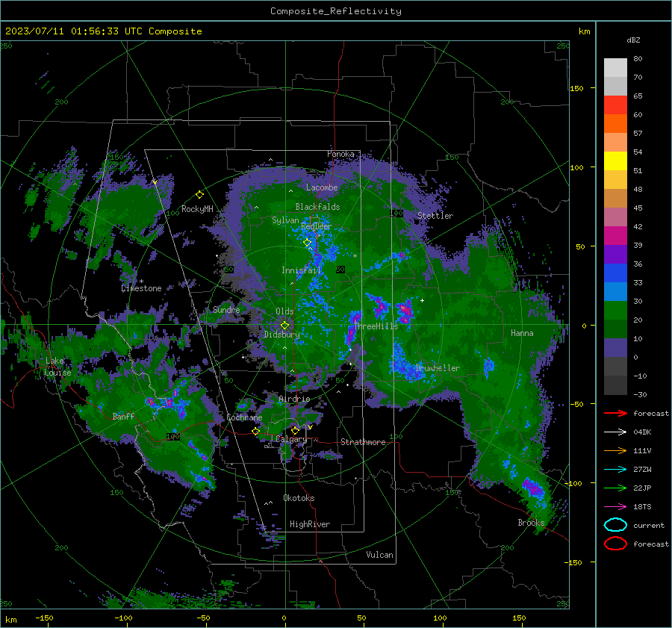Click the Sundre label
This screenshot has height=628, width=672.
226,309
